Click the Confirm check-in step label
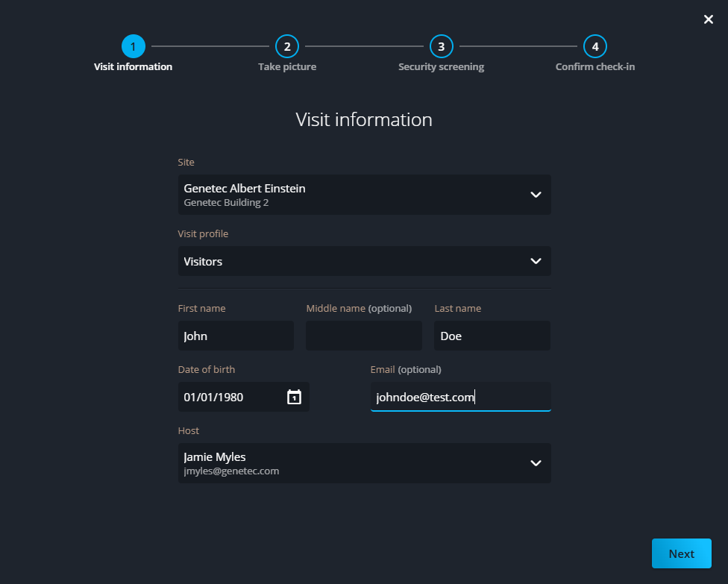 click(595, 66)
